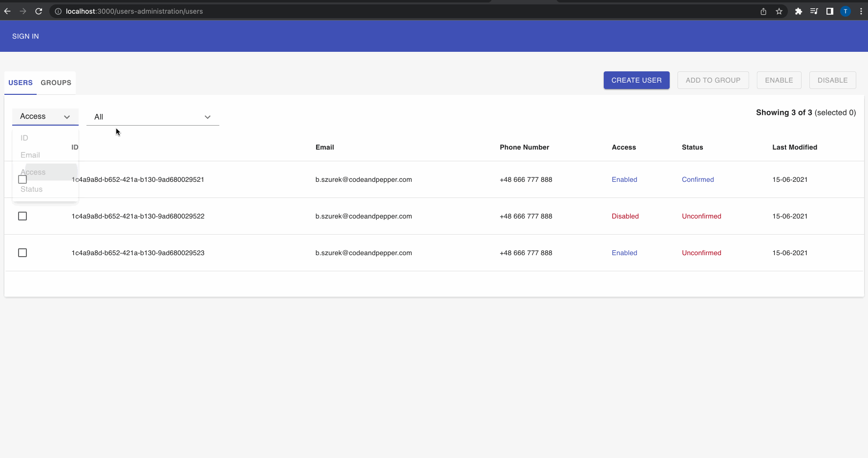
Task: Open the media control playlist icon
Action: point(814,11)
